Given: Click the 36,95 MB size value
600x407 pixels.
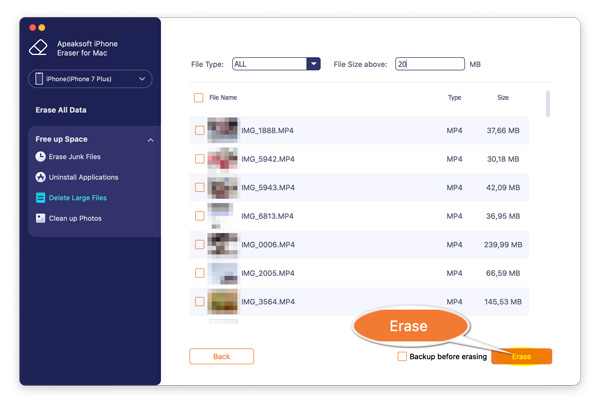Looking at the screenshot, I should [x=503, y=216].
